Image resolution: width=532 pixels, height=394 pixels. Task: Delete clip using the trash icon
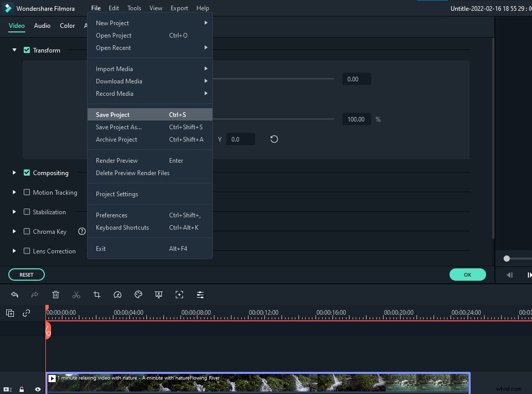tap(56, 295)
